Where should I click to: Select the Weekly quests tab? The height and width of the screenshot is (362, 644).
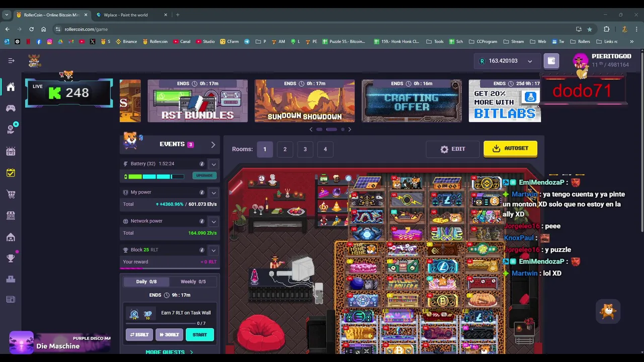tap(193, 282)
